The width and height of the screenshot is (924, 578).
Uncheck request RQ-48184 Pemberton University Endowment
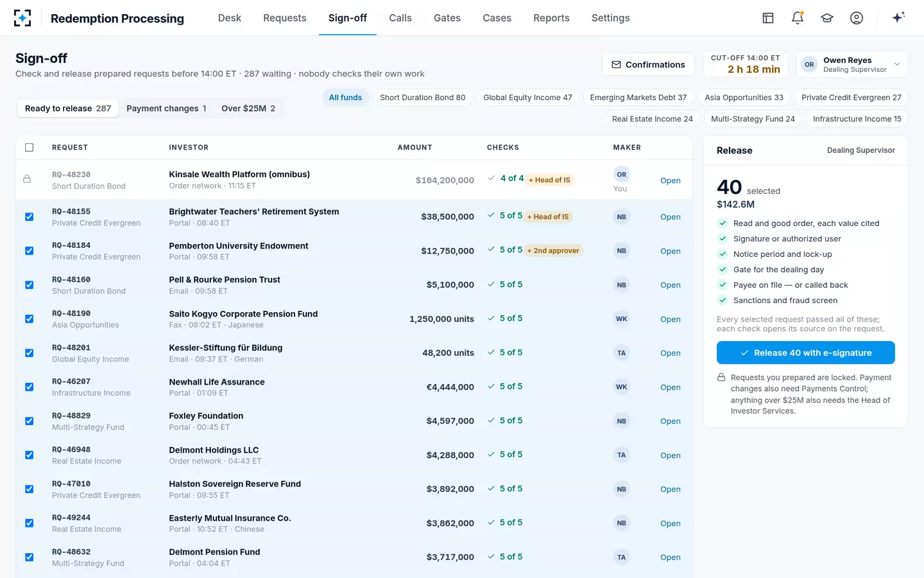pos(29,251)
